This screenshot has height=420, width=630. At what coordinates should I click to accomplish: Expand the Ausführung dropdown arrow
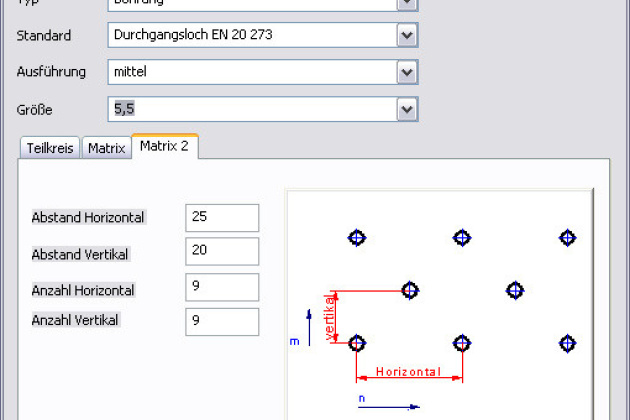406,73
